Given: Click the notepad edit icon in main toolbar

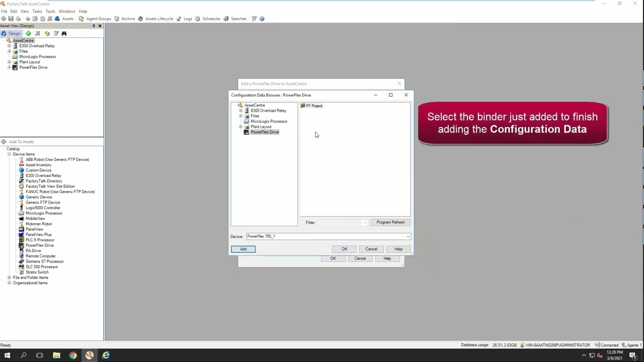Looking at the screenshot, I should (254, 19).
